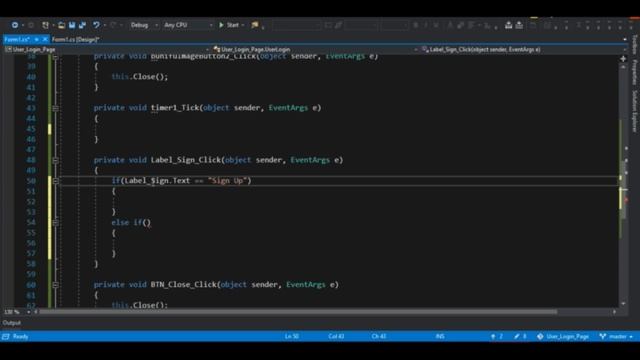
Task: Click the Redo arrow icon
Action: [x=113, y=25]
